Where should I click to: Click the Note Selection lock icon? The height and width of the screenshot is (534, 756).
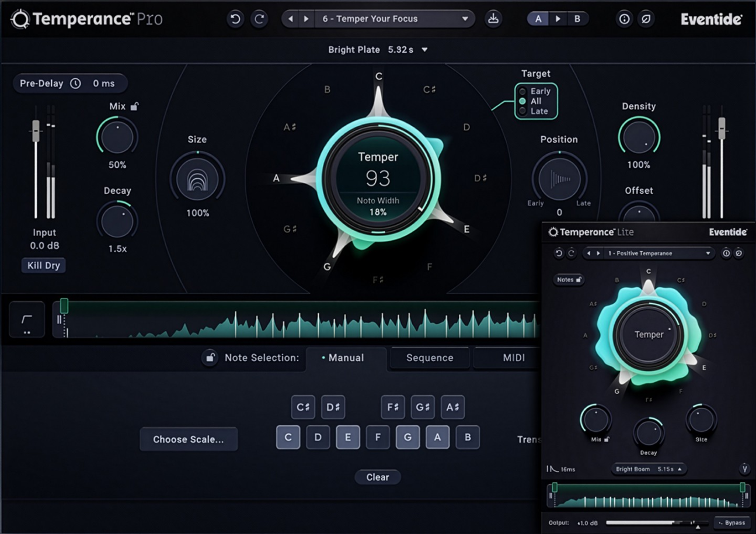coord(210,358)
